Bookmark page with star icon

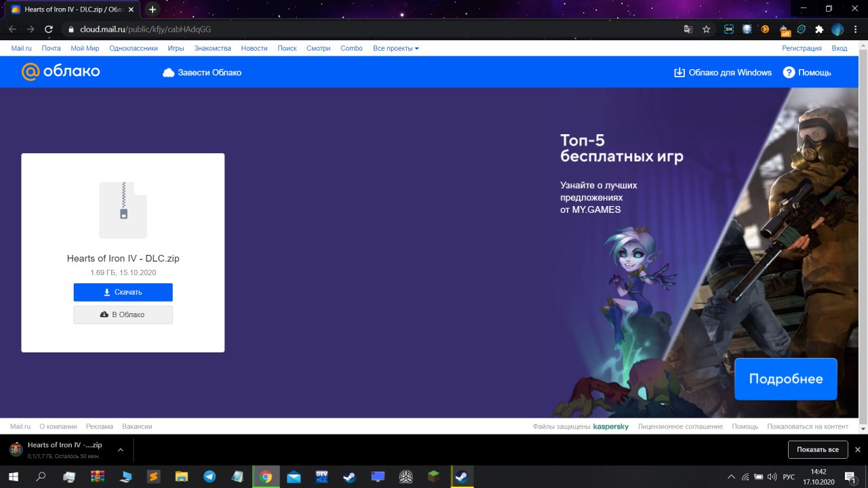[707, 29]
